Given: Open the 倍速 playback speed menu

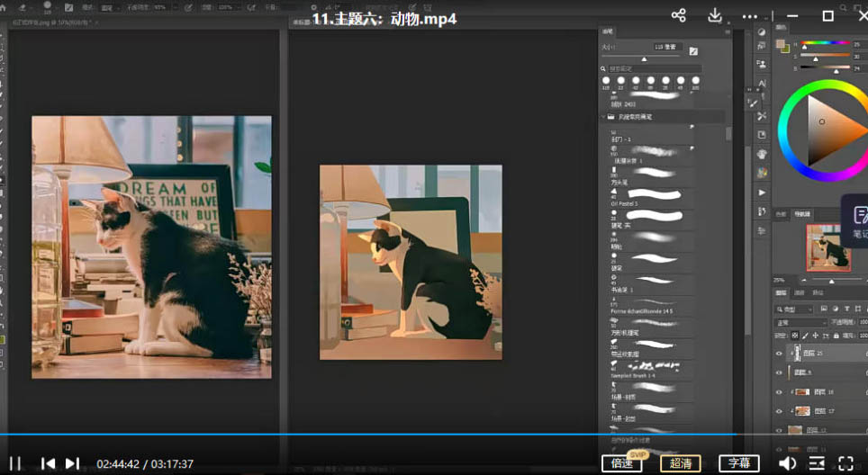Looking at the screenshot, I should point(621,463).
